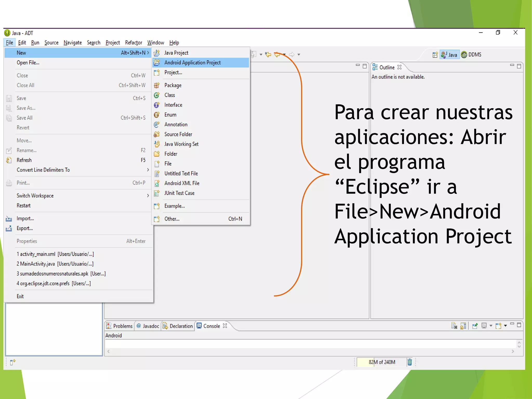The image size is (532, 399).
Task: Click the console horizontal scrollbar right arrow
Action: 513,351
